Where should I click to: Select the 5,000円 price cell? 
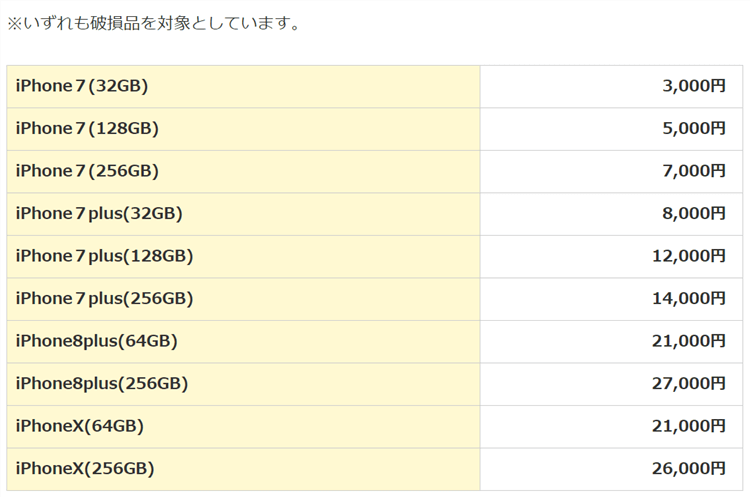[x=693, y=129]
